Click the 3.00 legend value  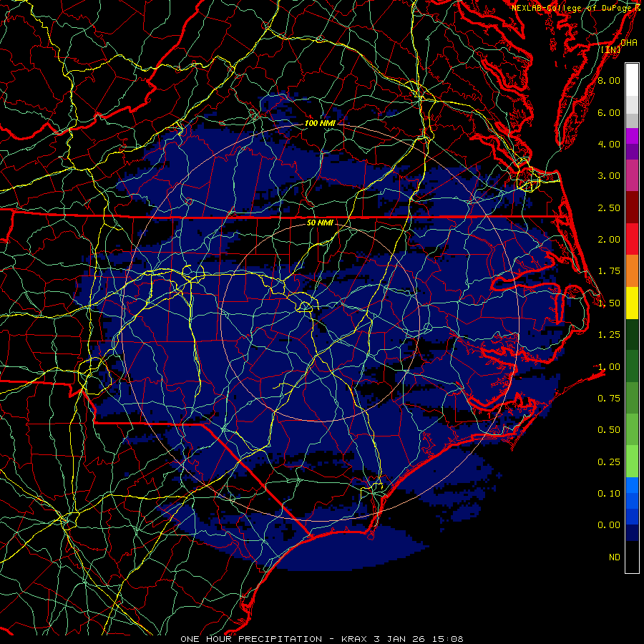[x=609, y=176]
